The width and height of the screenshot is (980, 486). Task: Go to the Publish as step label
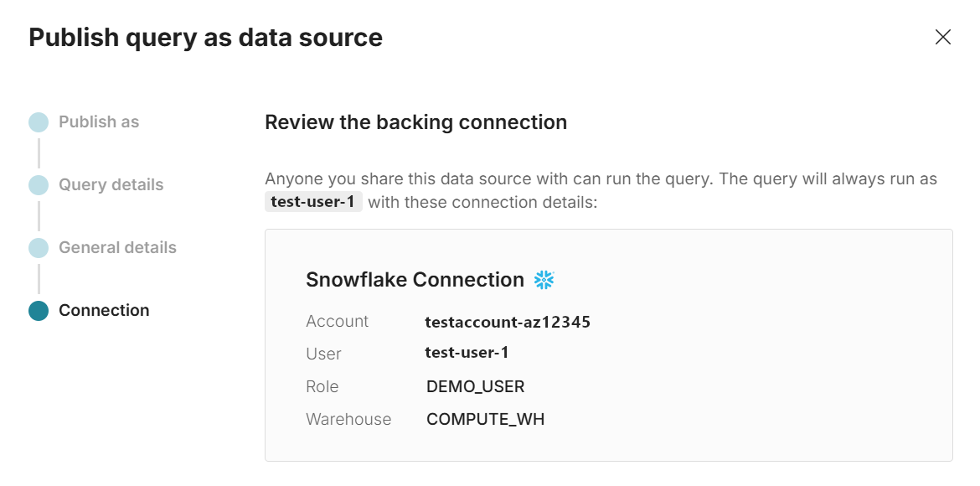99,122
